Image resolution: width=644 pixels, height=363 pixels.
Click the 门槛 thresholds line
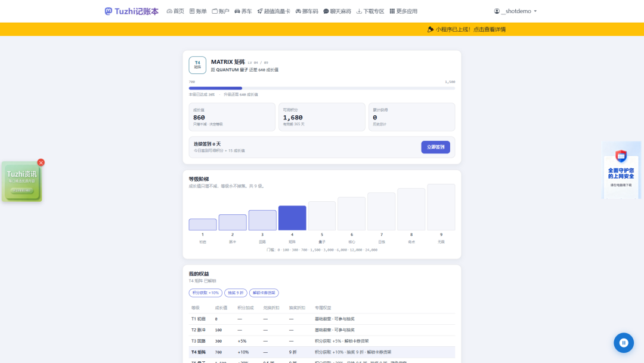(x=321, y=250)
